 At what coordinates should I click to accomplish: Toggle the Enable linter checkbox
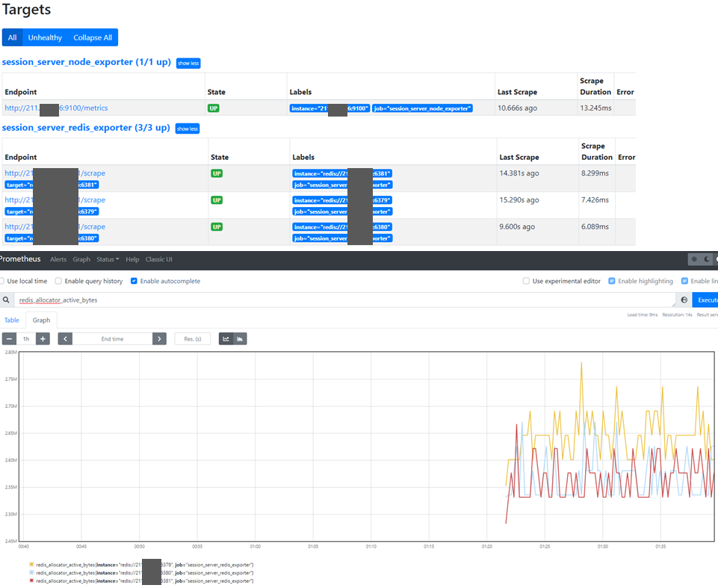click(x=684, y=281)
